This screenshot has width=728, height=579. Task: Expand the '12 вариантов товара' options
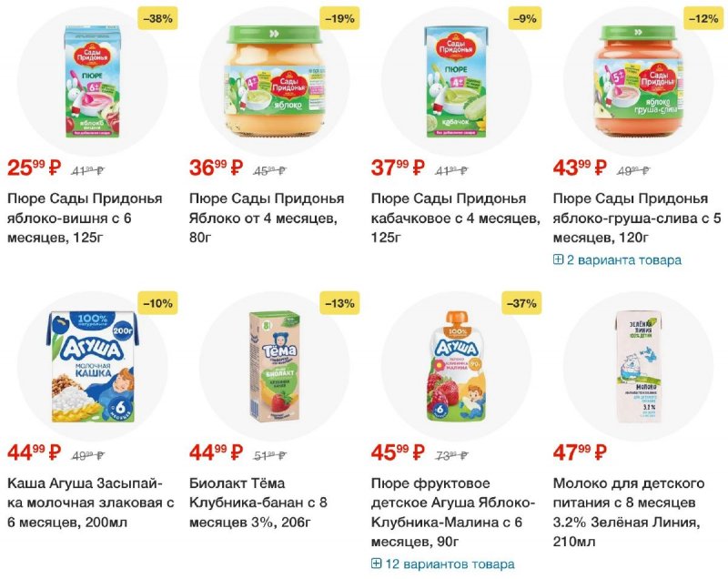point(448,564)
